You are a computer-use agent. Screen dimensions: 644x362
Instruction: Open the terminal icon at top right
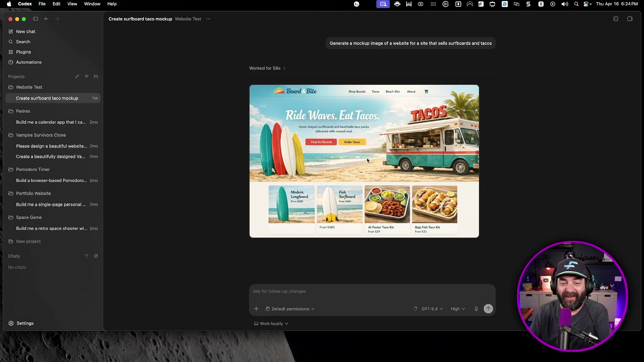click(616, 19)
